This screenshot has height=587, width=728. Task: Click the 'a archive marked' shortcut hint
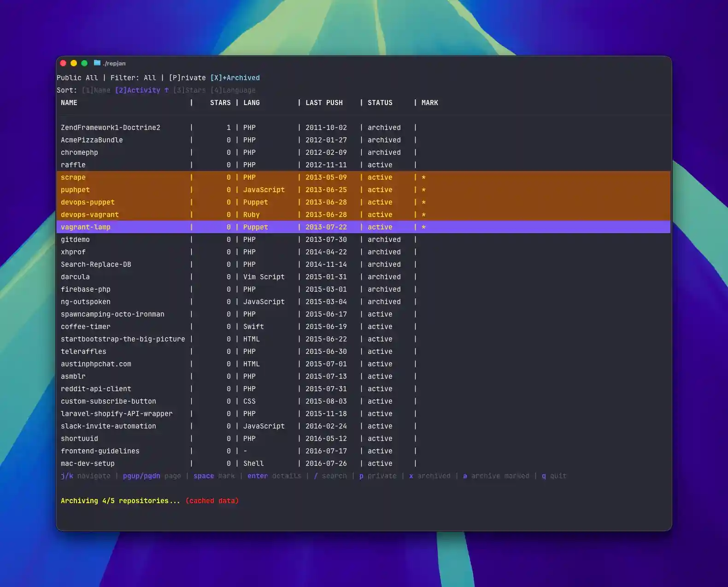pos(496,476)
